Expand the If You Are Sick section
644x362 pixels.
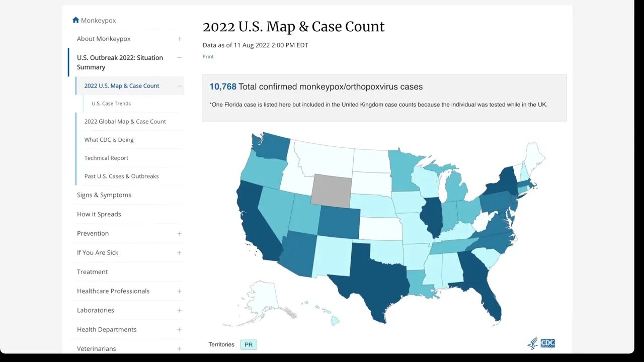click(179, 253)
